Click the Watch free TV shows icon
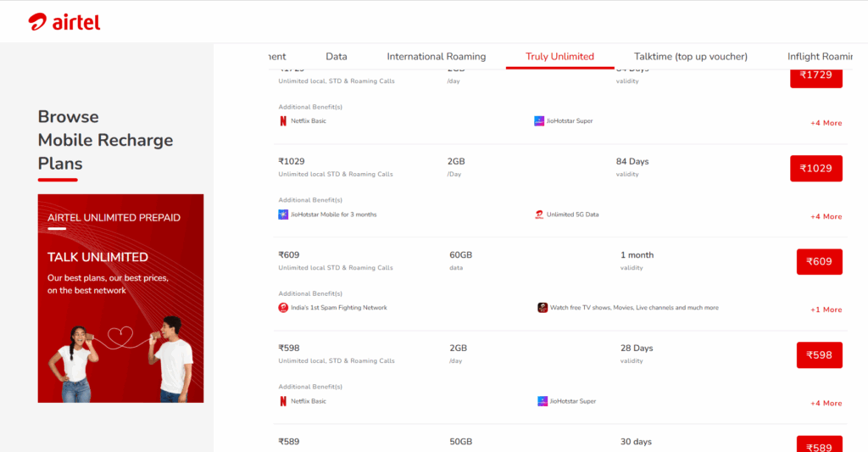This screenshot has height=452, width=868. point(542,308)
